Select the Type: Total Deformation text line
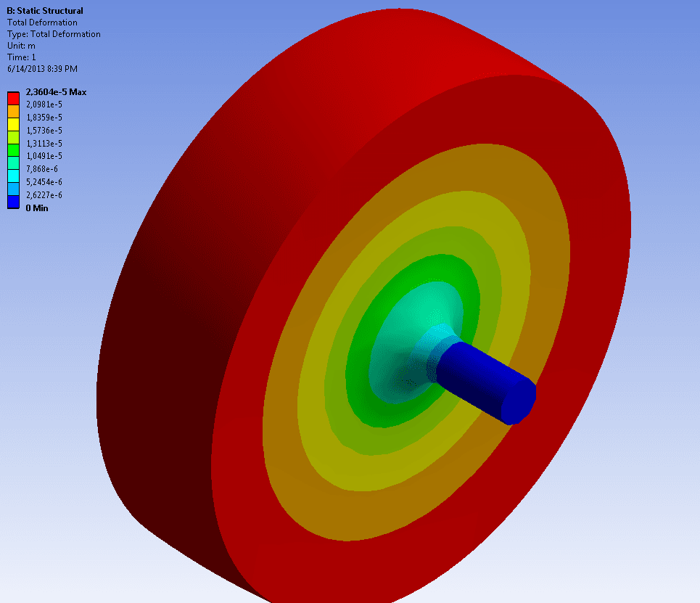Screen dimensions: 700x603 (54, 34)
